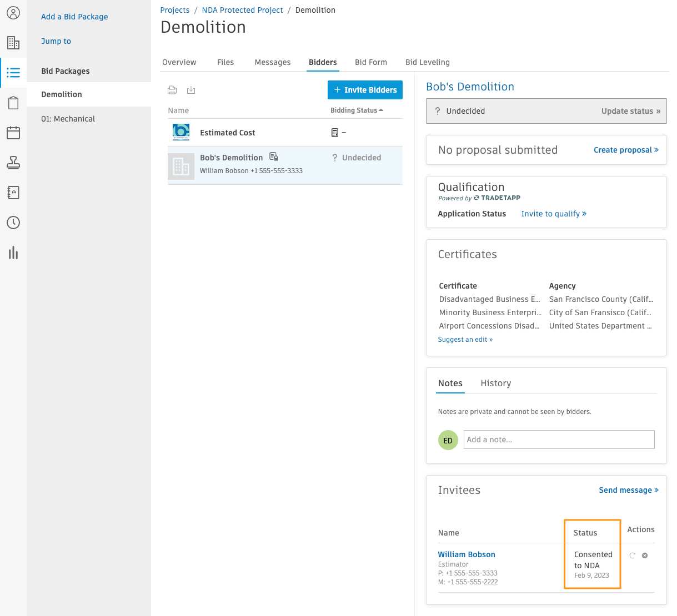The width and height of the screenshot is (677, 616).
Task: Open Jump to menu in sidebar
Action: 56,41
